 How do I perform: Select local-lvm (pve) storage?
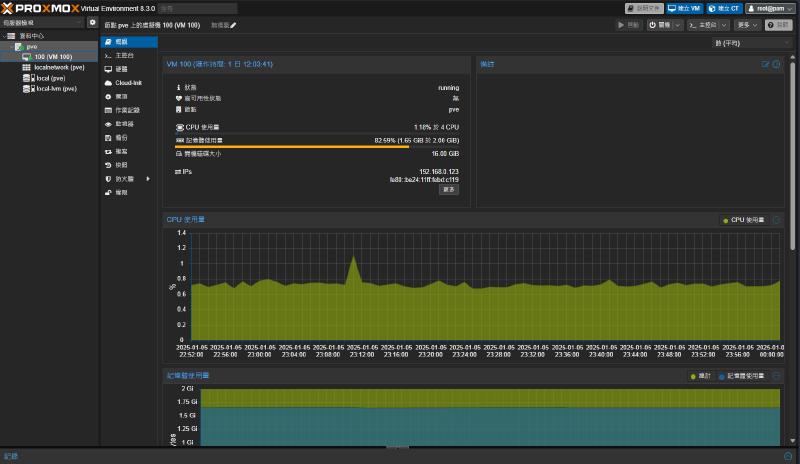click(56, 89)
